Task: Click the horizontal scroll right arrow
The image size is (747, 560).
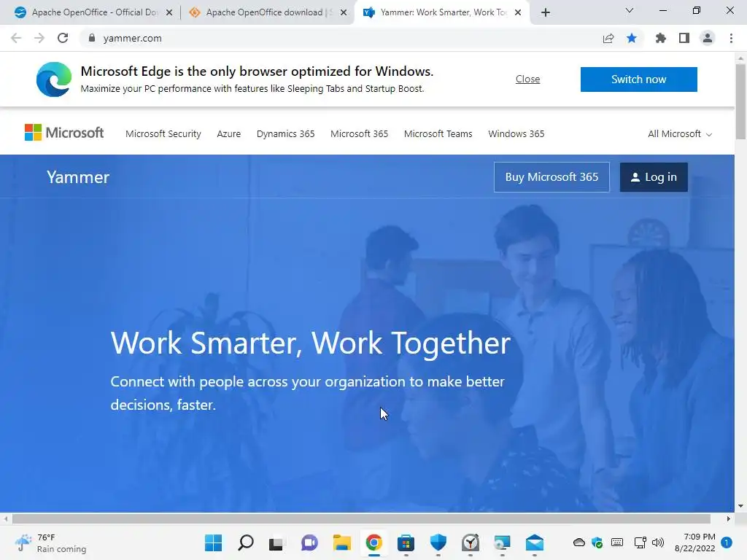Action: point(729,518)
